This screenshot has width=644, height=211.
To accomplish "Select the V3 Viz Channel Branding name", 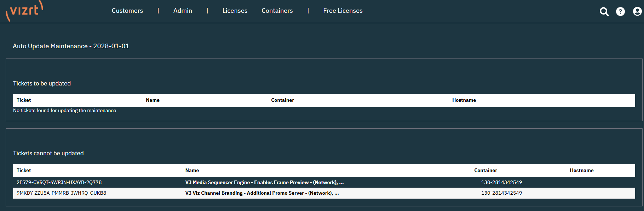I will (262, 193).
